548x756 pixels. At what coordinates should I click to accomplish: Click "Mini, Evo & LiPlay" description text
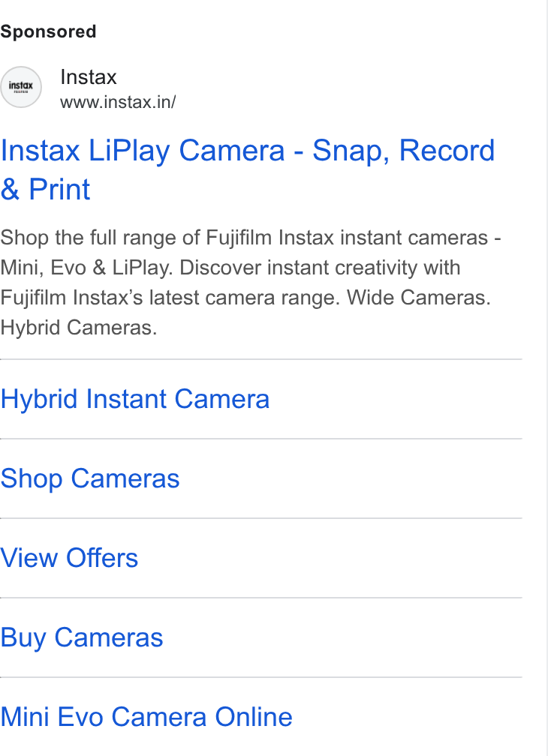pos(86,268)
